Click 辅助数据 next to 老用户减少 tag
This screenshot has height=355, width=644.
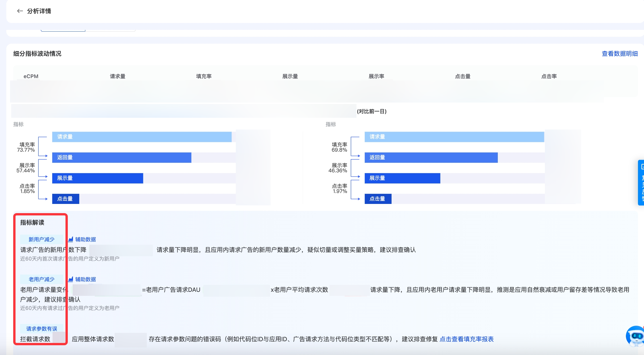85,279
